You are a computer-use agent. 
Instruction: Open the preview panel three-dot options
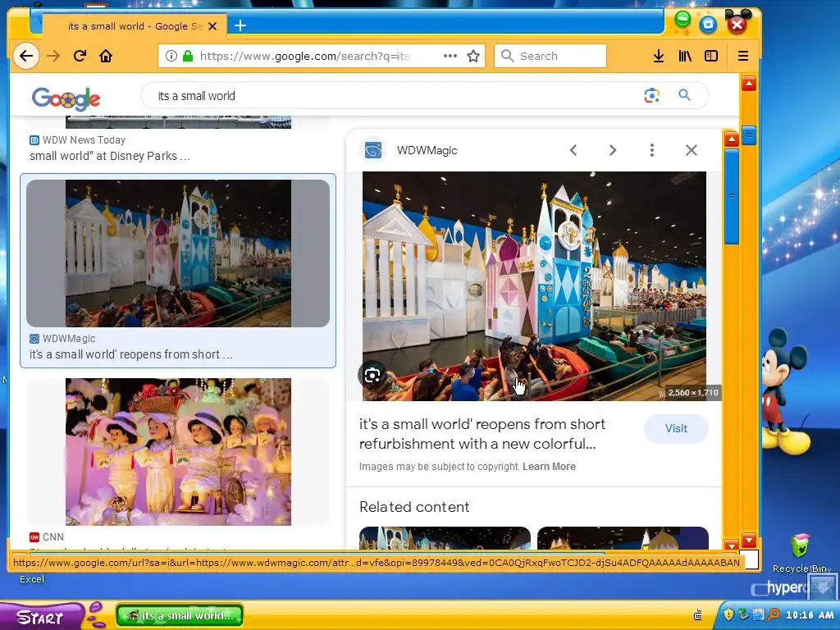pos(651,150)
